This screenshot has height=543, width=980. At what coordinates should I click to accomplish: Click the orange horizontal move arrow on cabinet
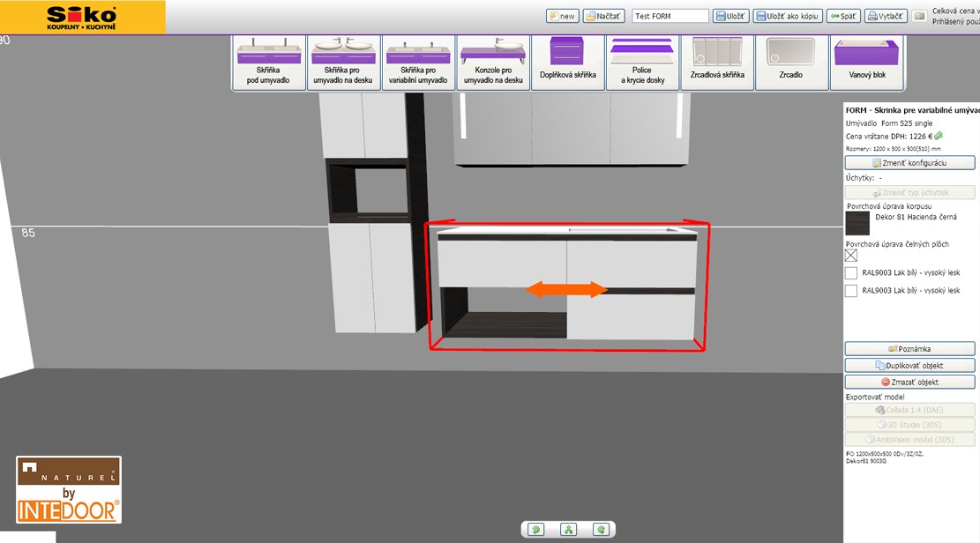[567, 289]
